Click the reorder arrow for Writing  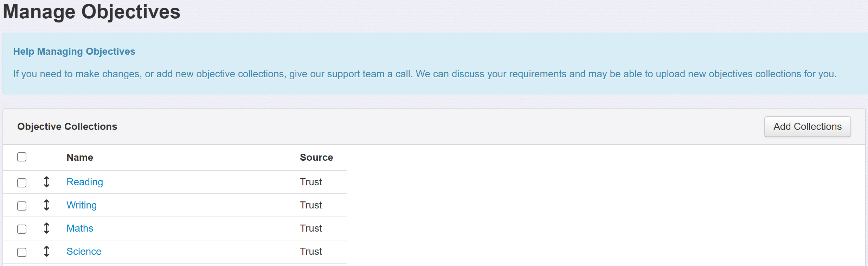pyautogui.click(x=46, y=205)
